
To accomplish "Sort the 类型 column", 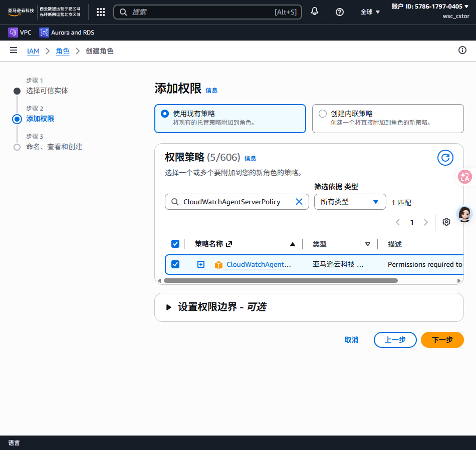I will [x=367, y=244].
